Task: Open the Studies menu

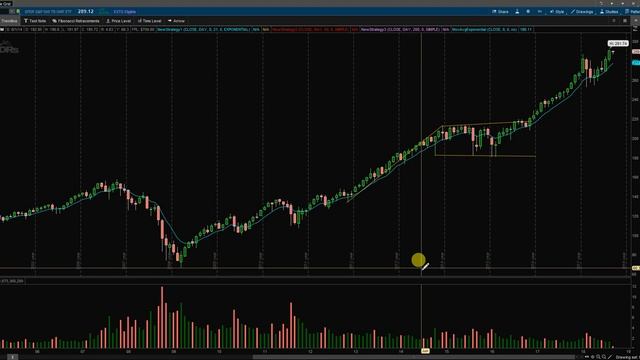Action: tap(609, 11)
